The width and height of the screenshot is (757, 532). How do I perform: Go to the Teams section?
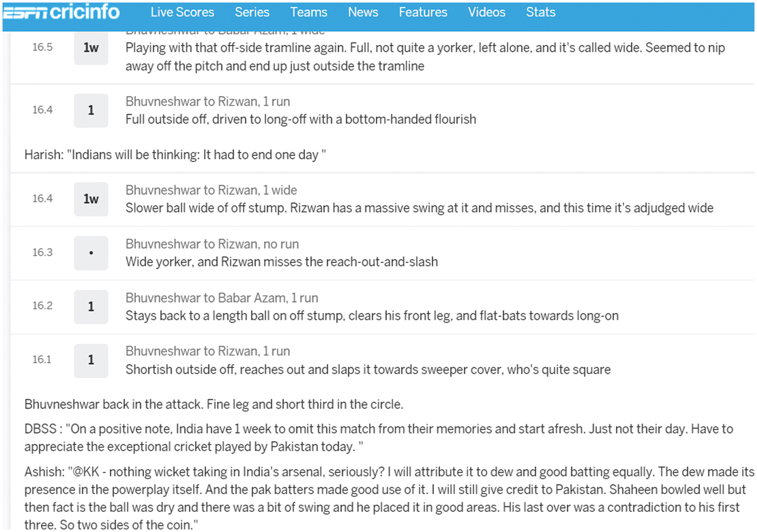pyautogui.click(x=308, y=12)
